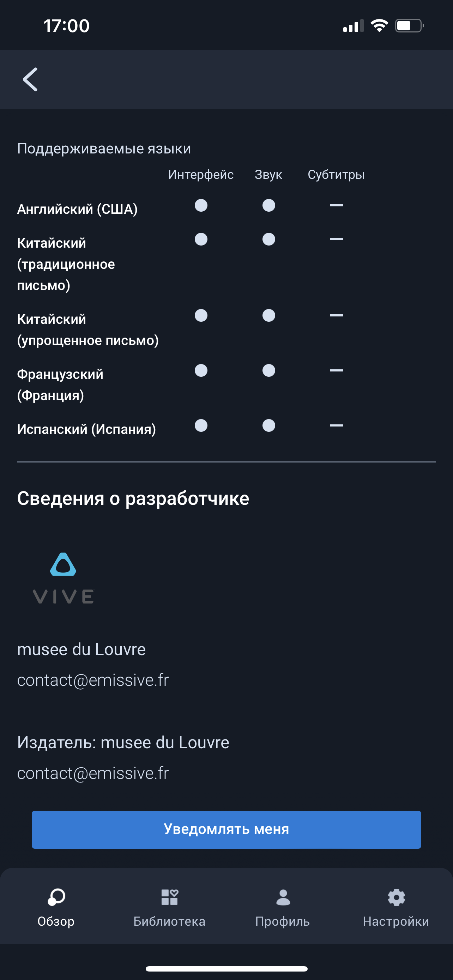Viewport: 453px width, 980px height.
Task: Tap the publisher contact@emissive.fr email
Action: 93,773
